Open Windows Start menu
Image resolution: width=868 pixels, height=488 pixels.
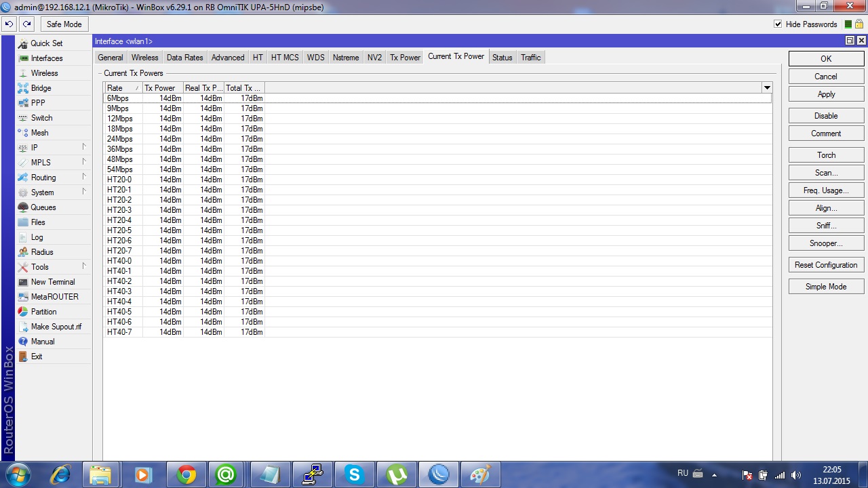tap(17, 474)
